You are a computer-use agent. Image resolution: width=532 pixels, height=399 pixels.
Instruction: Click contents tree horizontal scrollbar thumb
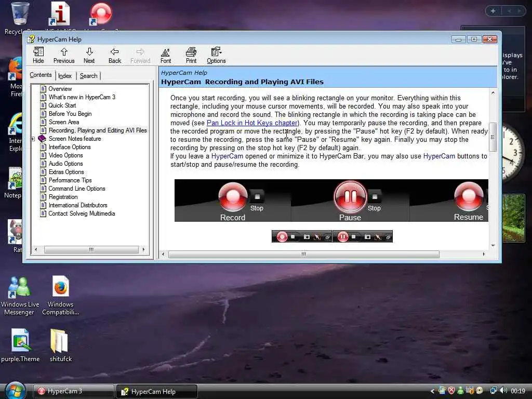[91, 250]
